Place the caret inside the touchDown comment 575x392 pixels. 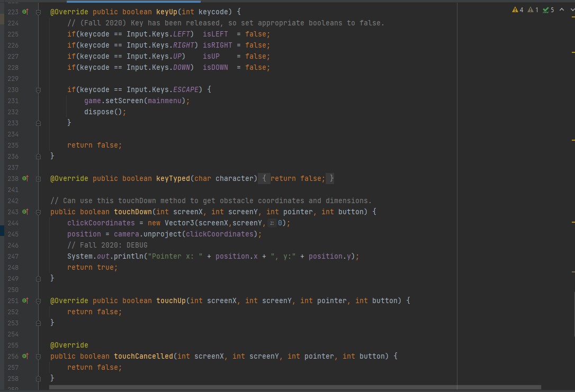[x=212, y=200]
